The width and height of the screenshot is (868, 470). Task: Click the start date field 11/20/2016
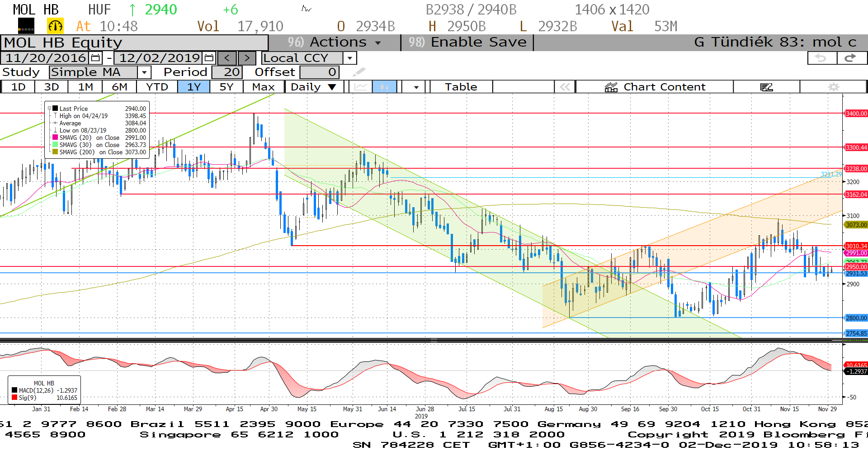[45, 58]
